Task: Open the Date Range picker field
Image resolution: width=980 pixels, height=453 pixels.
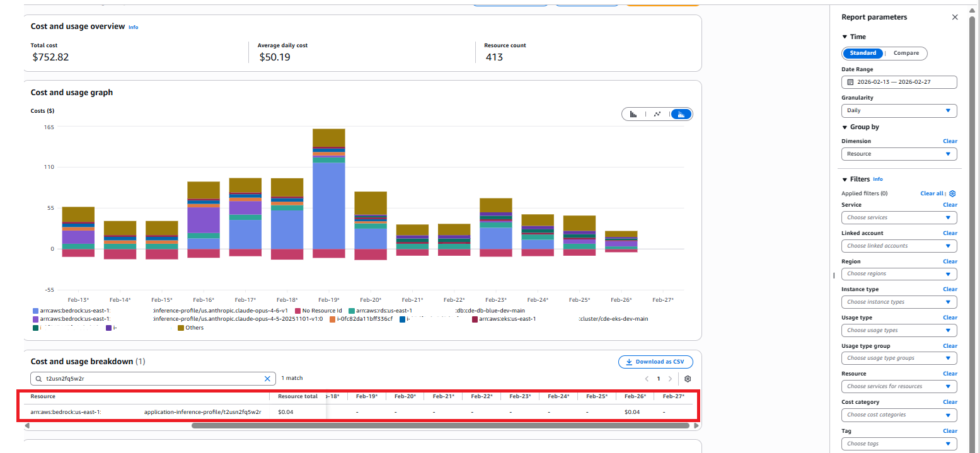Action: tap(899, 82)
